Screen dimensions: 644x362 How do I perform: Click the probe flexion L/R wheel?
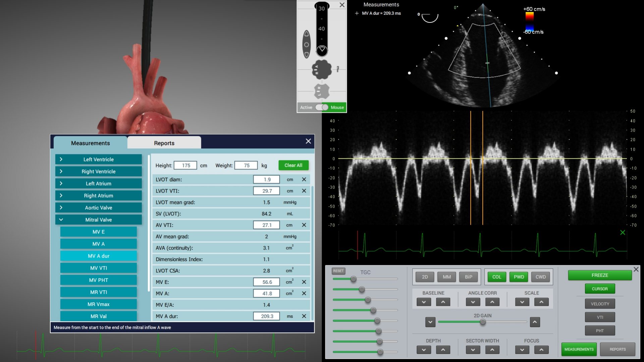point(322,91)
